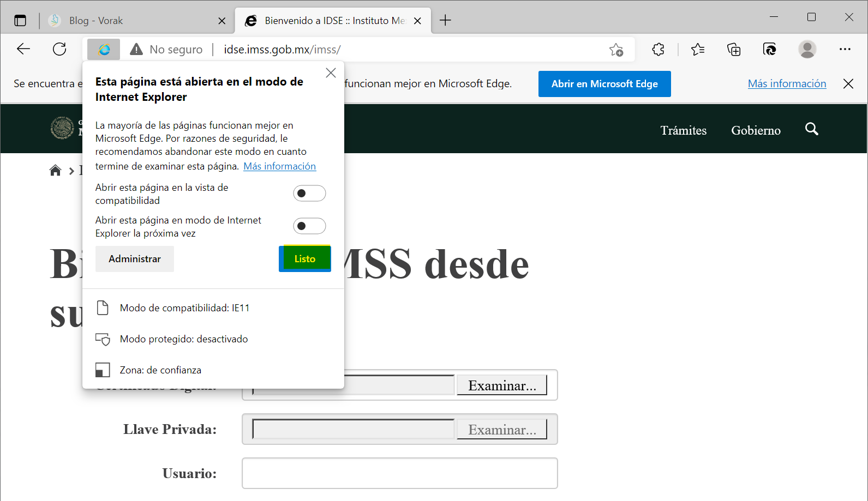Click the compatibility mode document icon

coord(103,308)
